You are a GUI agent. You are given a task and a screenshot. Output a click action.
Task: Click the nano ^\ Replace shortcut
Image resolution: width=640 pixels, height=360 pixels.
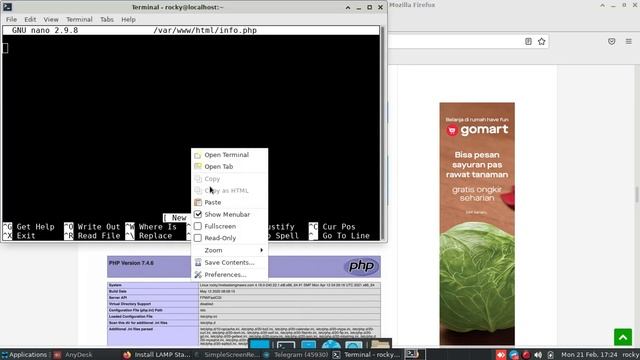pyautogui.click(x=149, y=236)
